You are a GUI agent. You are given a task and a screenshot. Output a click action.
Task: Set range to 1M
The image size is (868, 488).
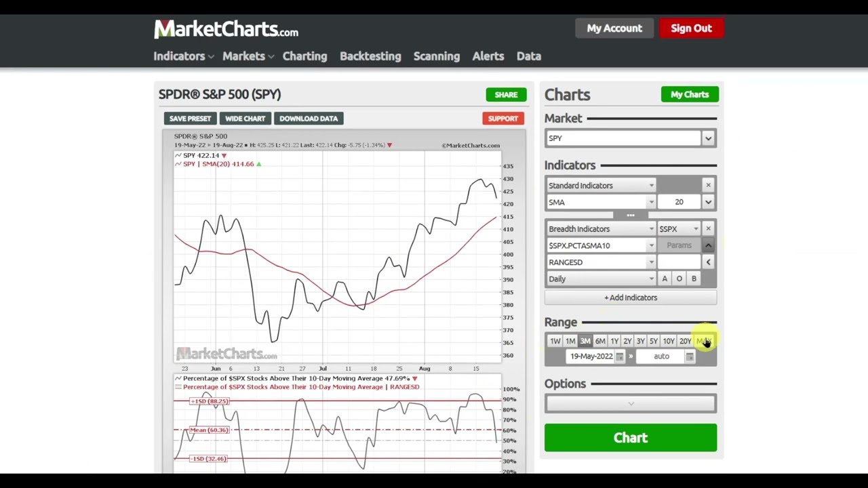(x=570, y=341)
